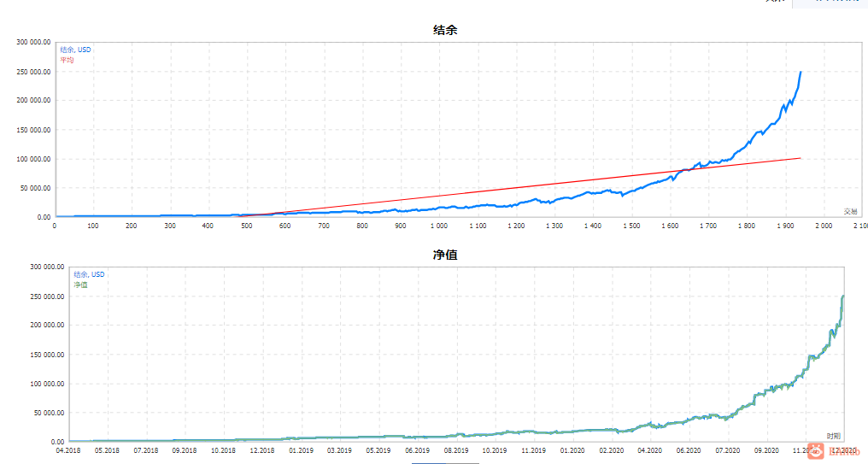Click trade number 1 600 on the x-axis
Image resolution: width=868 pixels, height=464 pixels.
coord(670,226)
